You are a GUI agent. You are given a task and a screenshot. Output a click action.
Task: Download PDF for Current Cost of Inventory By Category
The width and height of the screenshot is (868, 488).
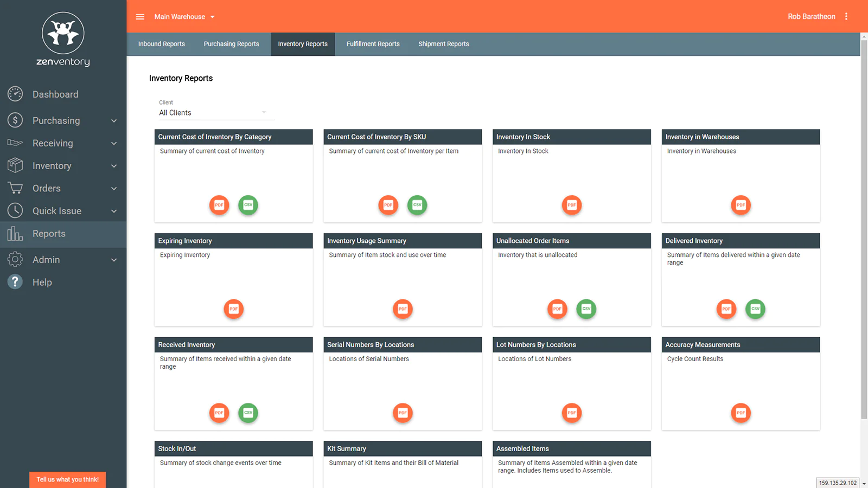(x=219, y=205)
